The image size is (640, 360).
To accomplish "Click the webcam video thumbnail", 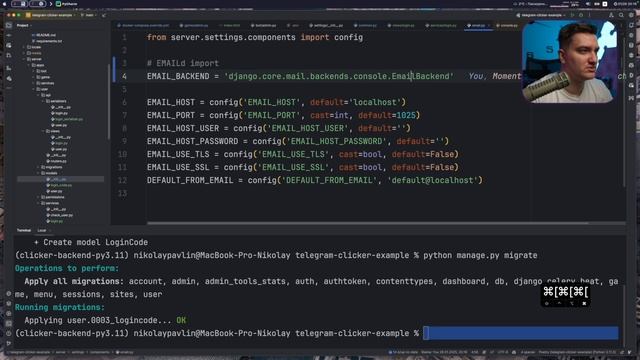I will tap(569, 61).
